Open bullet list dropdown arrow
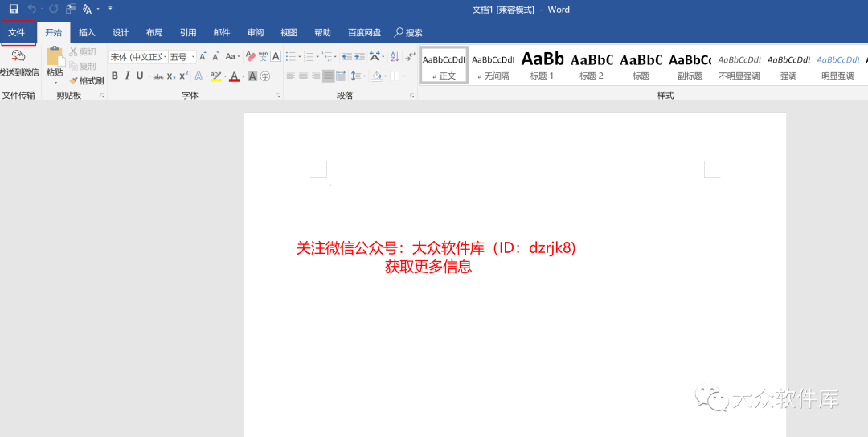The width and height of the screenshot is (868, 437). pos(300,56)
